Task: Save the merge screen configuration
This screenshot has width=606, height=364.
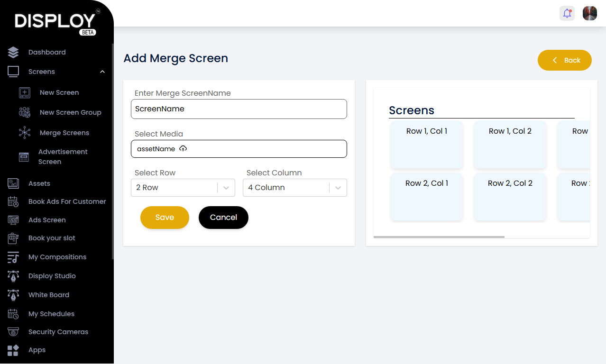Action: 165,217
